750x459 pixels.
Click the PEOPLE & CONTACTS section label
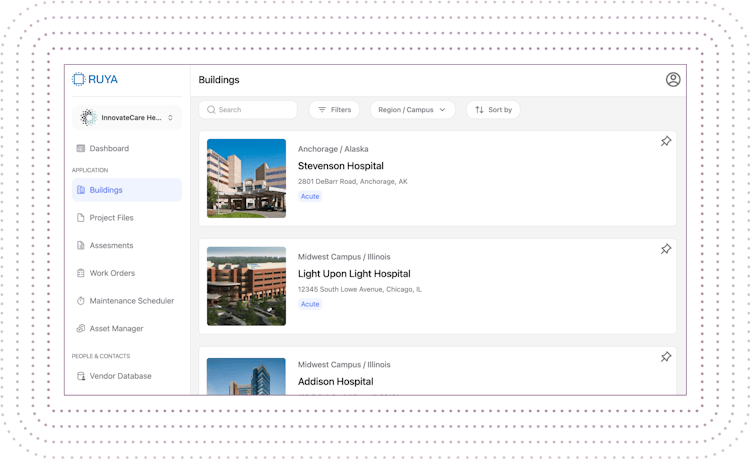tap(101, 356)
